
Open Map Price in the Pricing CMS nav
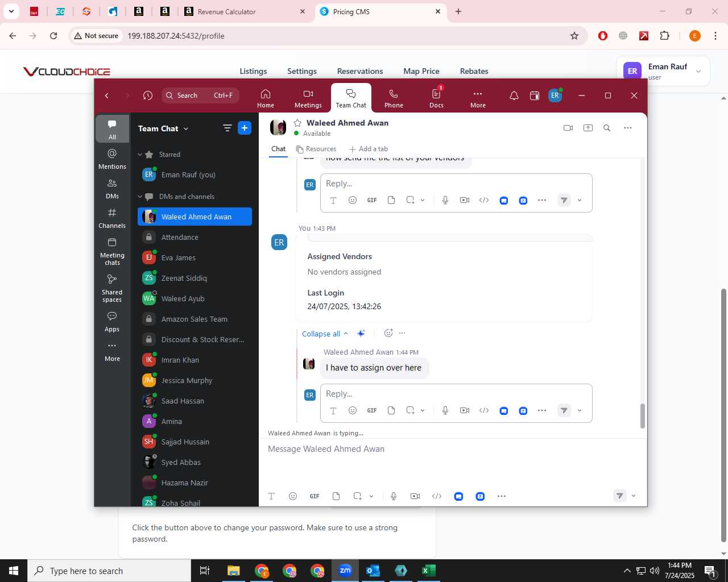(421, 71)
